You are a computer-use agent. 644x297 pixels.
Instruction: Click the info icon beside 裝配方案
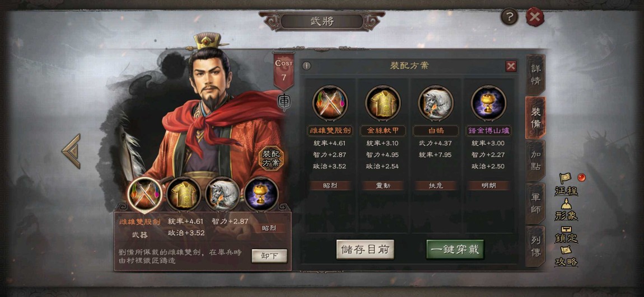[306, 66]
